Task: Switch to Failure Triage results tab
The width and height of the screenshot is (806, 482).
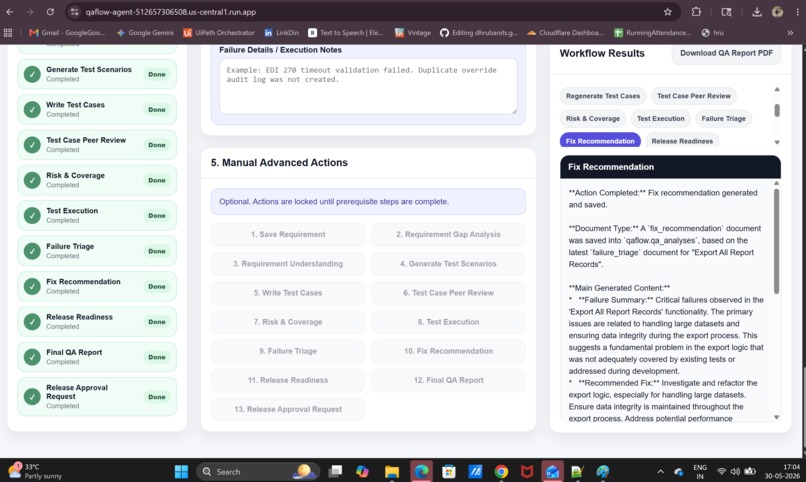Action: [723, 119]
